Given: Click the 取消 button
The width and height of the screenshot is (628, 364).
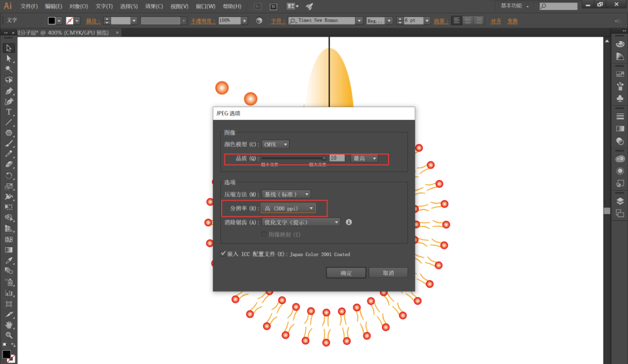Looking at the screenshot, I should pos(388,273).
